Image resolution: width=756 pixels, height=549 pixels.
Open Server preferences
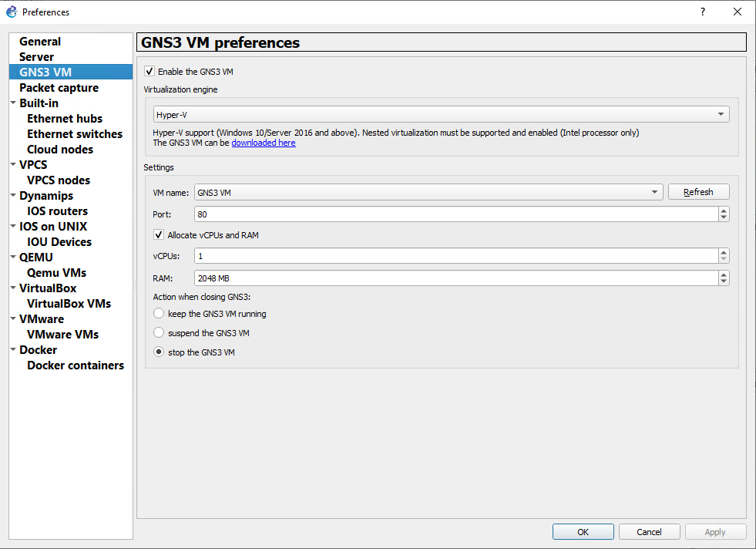point(37,57)
